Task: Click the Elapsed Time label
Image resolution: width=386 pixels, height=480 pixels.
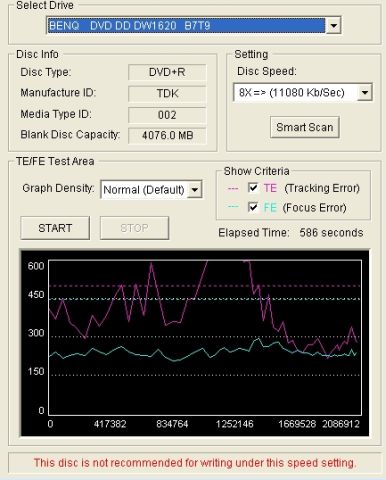Action: pyautogui.click(x=254, y=232)
